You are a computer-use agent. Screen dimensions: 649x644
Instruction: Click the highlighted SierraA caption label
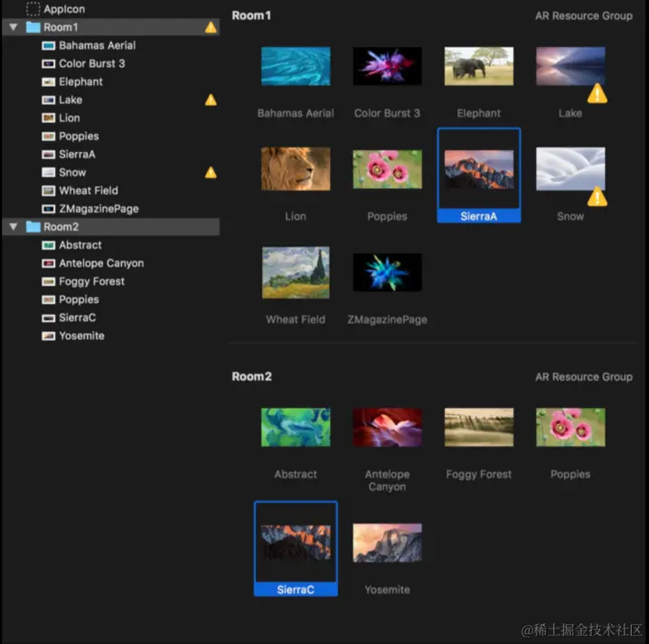point(479,216)
